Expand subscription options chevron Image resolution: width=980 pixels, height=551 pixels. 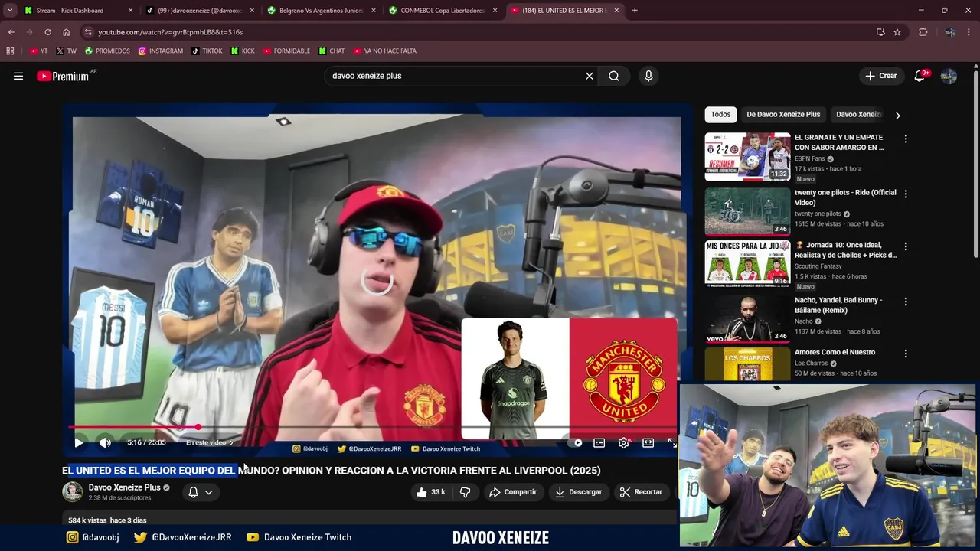coord(208,492)
